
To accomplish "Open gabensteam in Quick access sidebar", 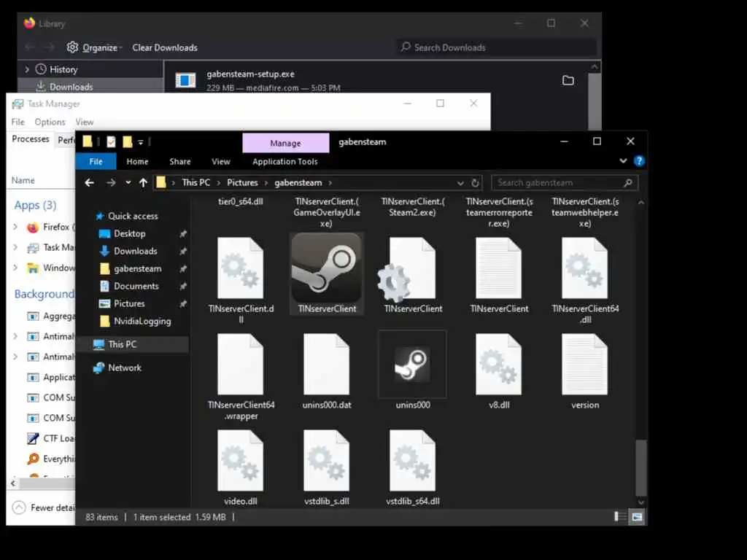I will coord(137,268).
